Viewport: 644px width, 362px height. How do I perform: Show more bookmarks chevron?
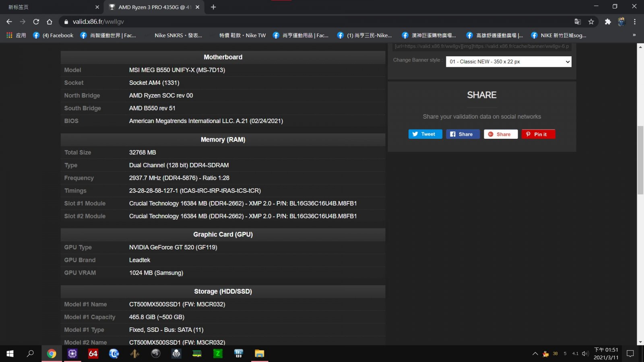[x=634, y=35]
